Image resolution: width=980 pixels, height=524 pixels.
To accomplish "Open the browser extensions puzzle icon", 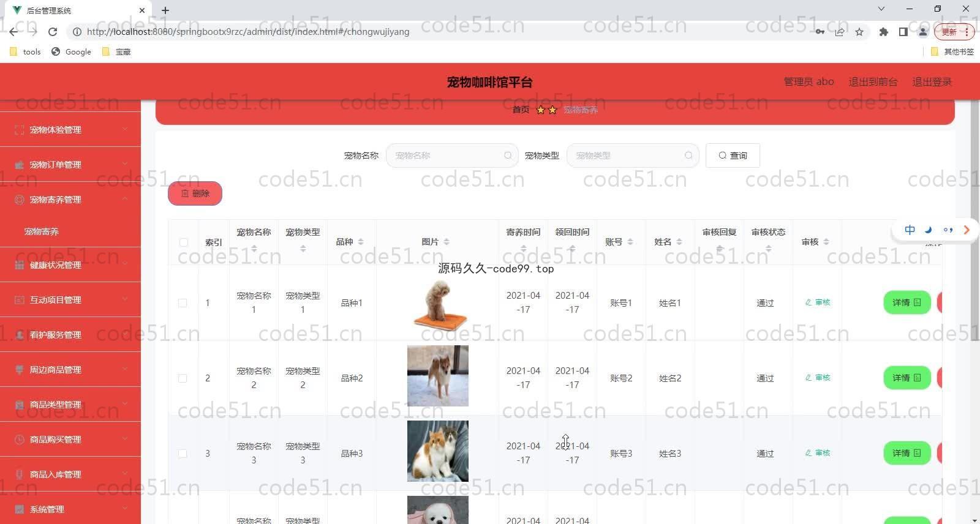I will (883, 32).
